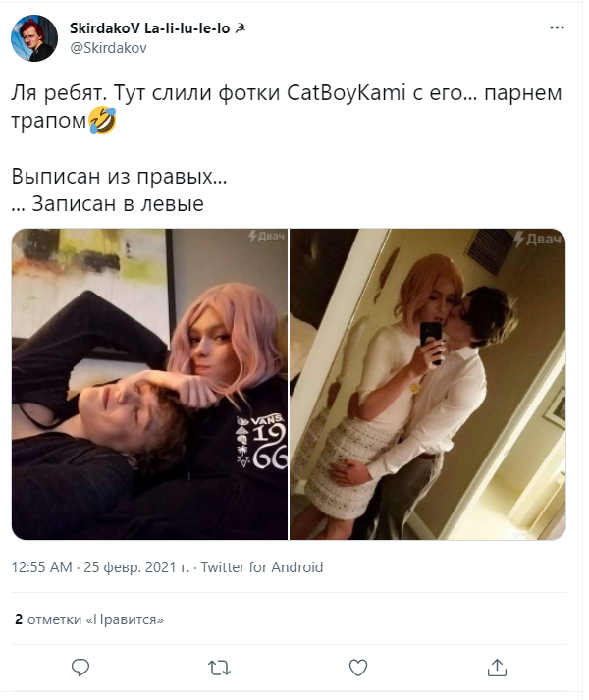The width and height of the screenshot is (589, 700).
Task: Like the tweet with the heart icon
Action: 357,668
